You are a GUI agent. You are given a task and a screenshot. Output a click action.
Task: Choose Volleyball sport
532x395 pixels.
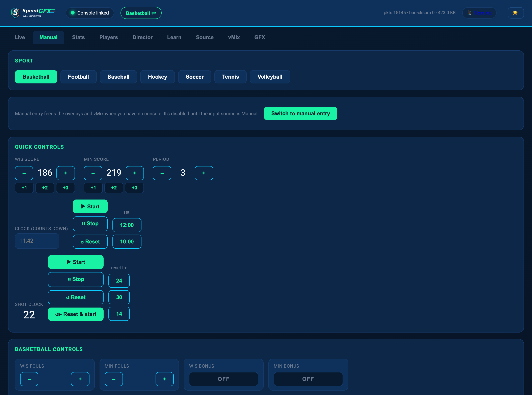click(x=270, y=77)
